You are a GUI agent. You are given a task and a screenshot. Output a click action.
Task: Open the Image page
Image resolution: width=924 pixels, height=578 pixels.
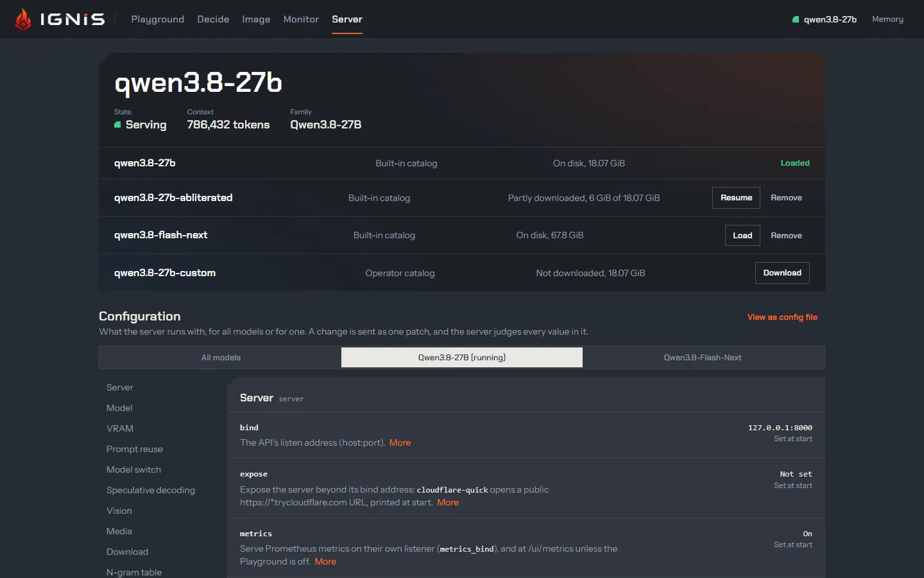(256, 19)
